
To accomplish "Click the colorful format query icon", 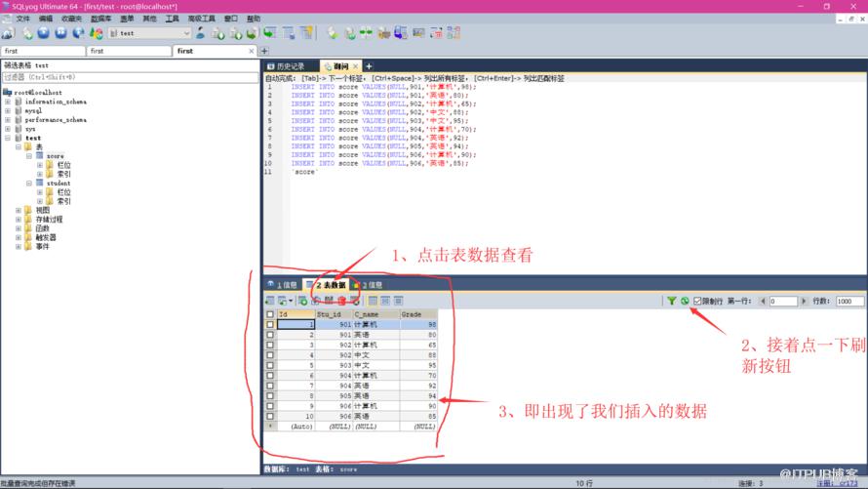I will (97, 33).
